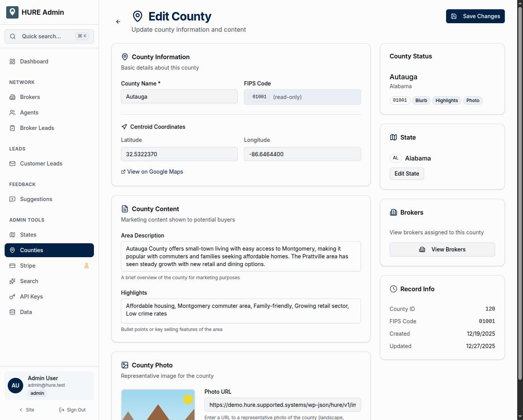Open the Stripe admin tool
The height and width of the screenshot is (420, 523).
coord(27,266)
